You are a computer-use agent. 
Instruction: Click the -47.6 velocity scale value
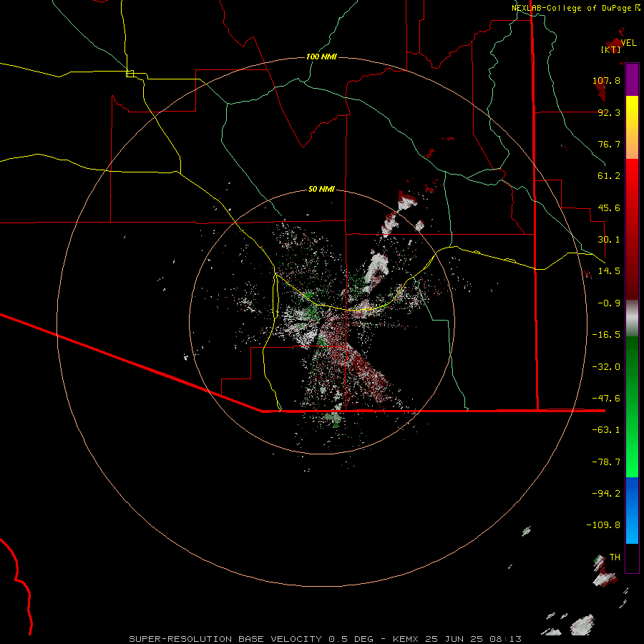[606, 399]
